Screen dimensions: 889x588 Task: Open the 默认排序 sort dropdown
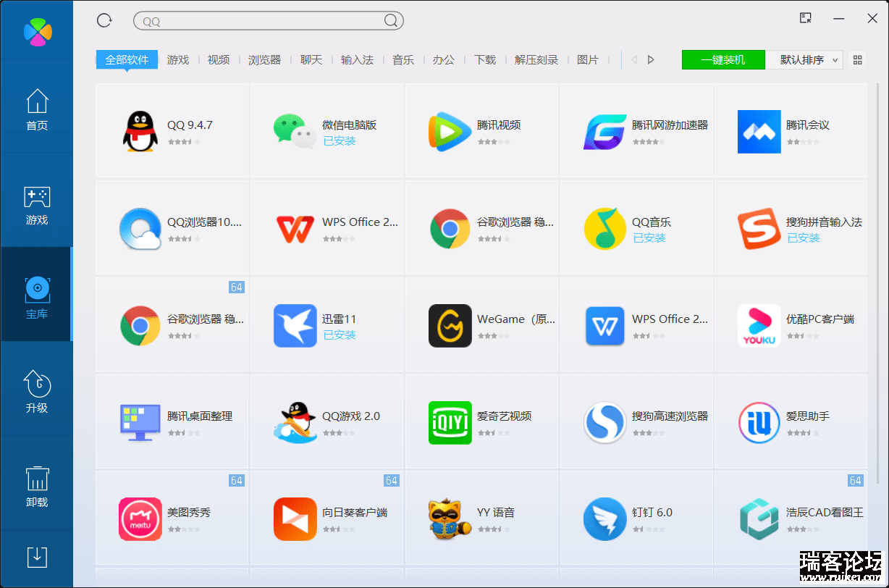click(x=804, y=60)
